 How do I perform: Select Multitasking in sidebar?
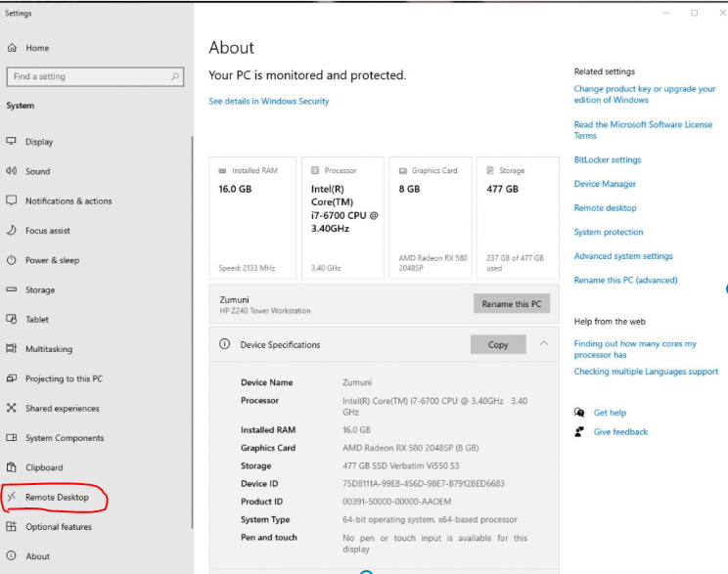(49, 349)
